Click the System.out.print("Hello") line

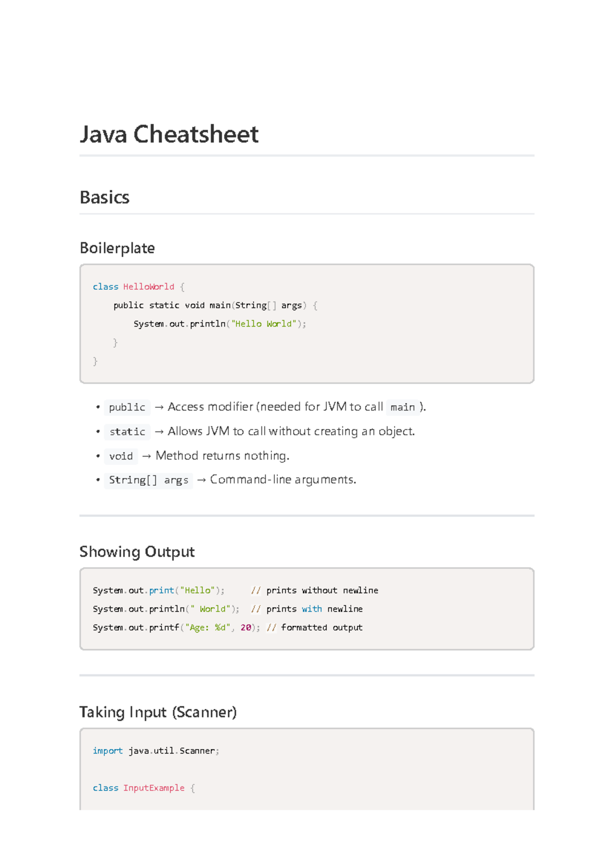pos(159,591)
